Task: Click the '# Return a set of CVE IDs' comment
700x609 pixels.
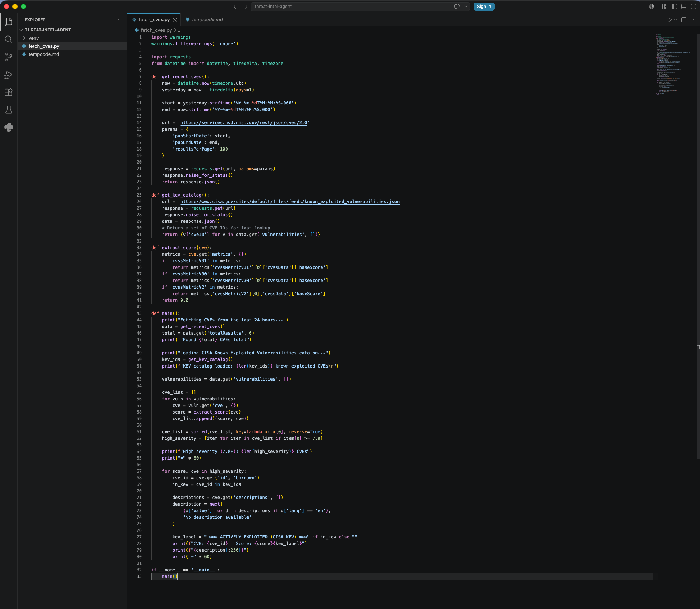Action: click(216, 228)
